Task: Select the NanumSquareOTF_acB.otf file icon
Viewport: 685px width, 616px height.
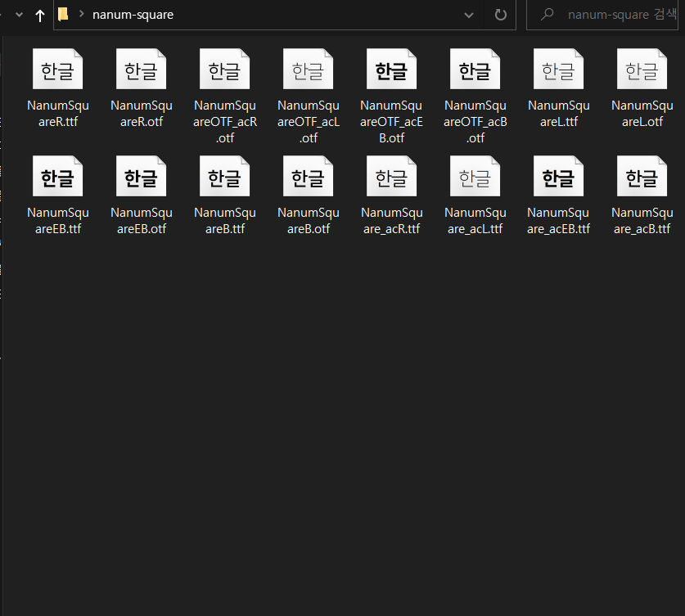Action: [475, 69]
